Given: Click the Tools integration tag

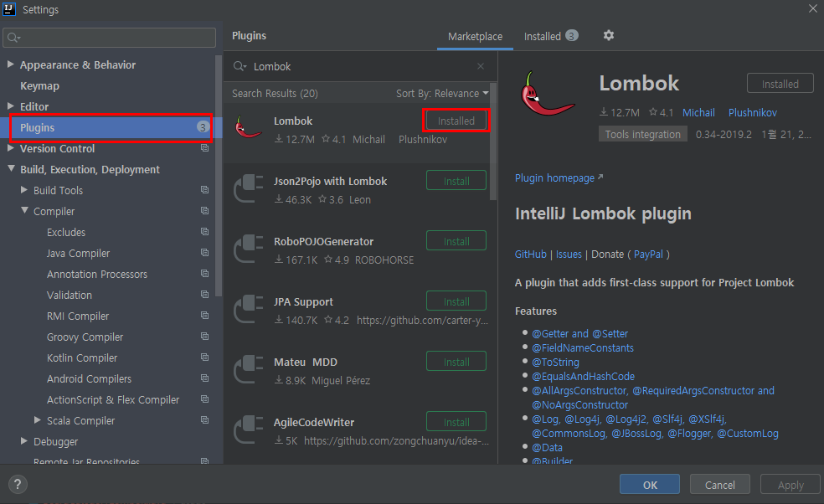Looking at the screenshot, I should click(642, 134).
